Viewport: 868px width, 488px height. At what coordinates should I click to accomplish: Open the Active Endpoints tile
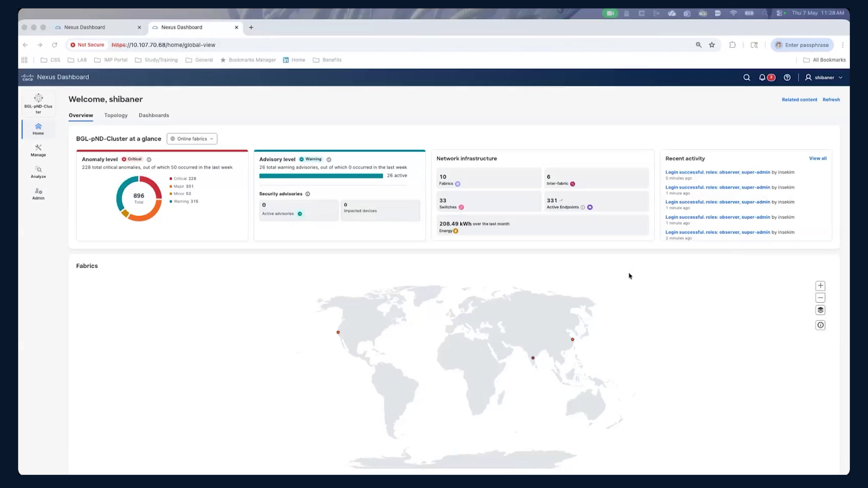tap(596, 202)
